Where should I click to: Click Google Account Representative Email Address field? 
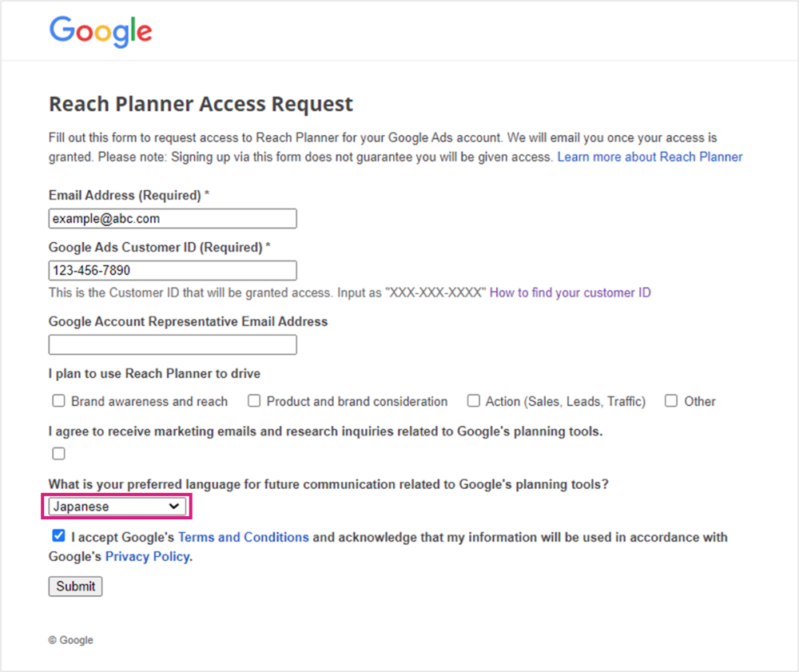click(x=173, y=345)
